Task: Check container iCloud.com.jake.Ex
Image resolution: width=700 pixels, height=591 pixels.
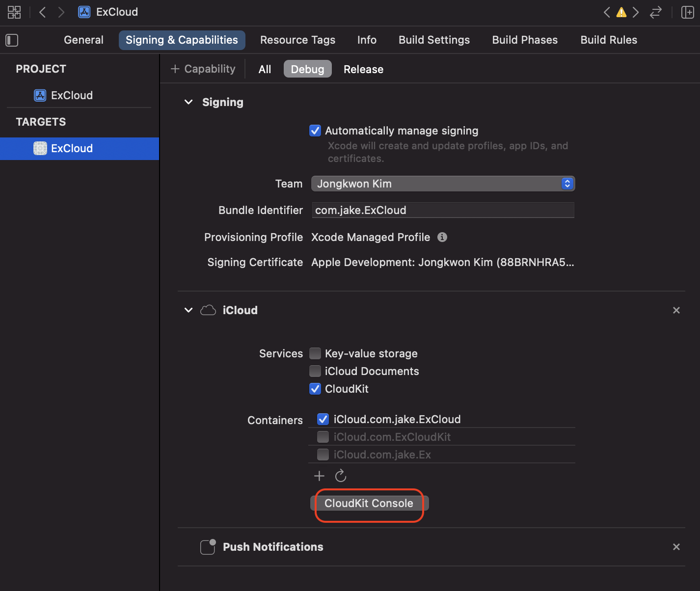Action: click(323, 455)
